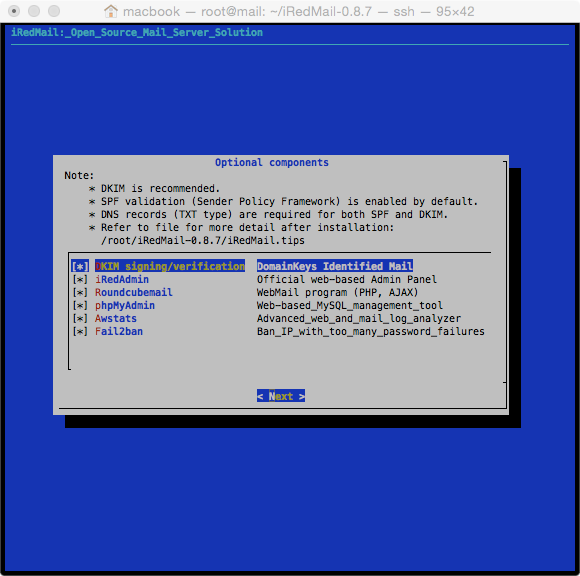Click the Advanced_web_and_mail_log_analyzer description
Viewport: 580px width, 576px height.
point(359,318)
